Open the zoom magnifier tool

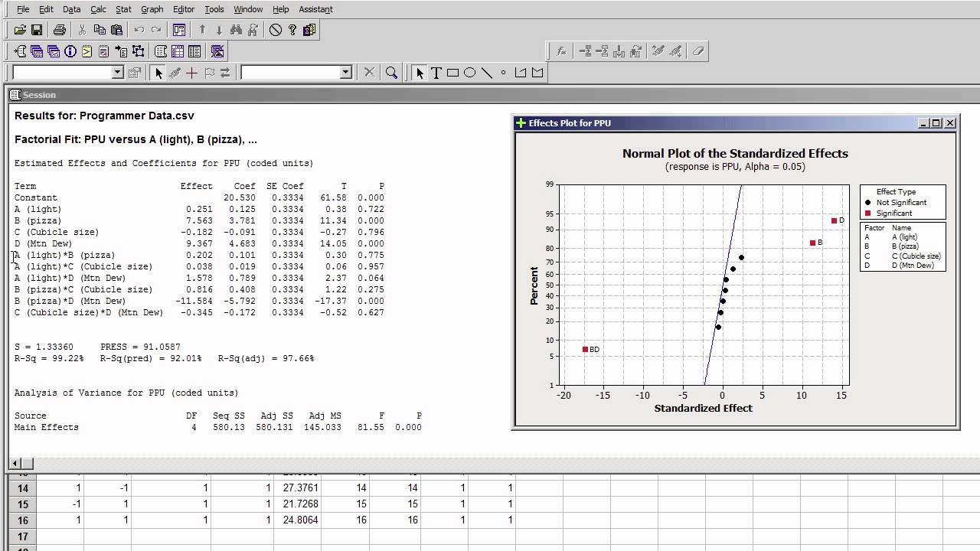tap(391, 73)
